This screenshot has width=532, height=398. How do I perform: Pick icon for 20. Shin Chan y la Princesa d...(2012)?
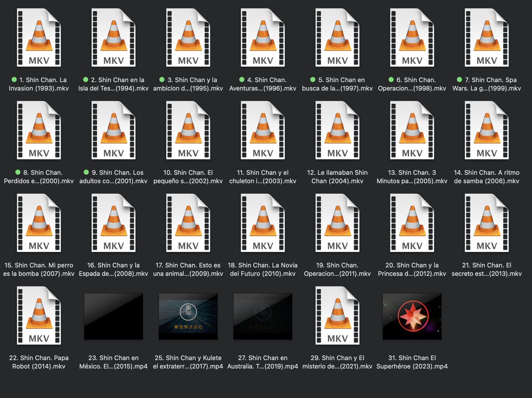[x=412, y=223]
